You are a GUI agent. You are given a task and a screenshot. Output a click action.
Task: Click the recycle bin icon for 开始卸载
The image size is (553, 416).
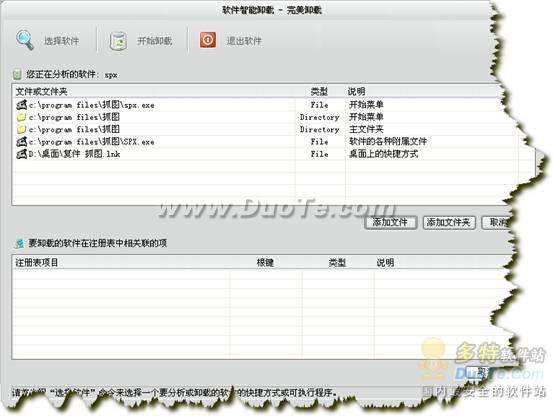pyautogui.click(x=118, y=41)
